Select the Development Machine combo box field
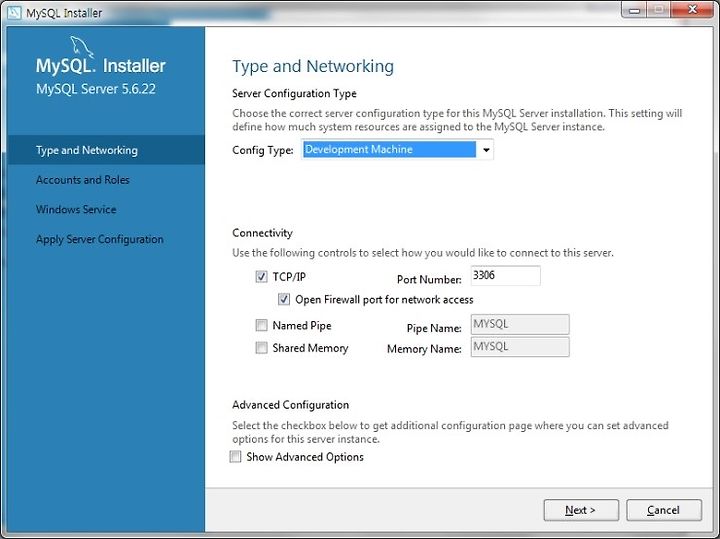720x539 pixels. pos(397,150)
